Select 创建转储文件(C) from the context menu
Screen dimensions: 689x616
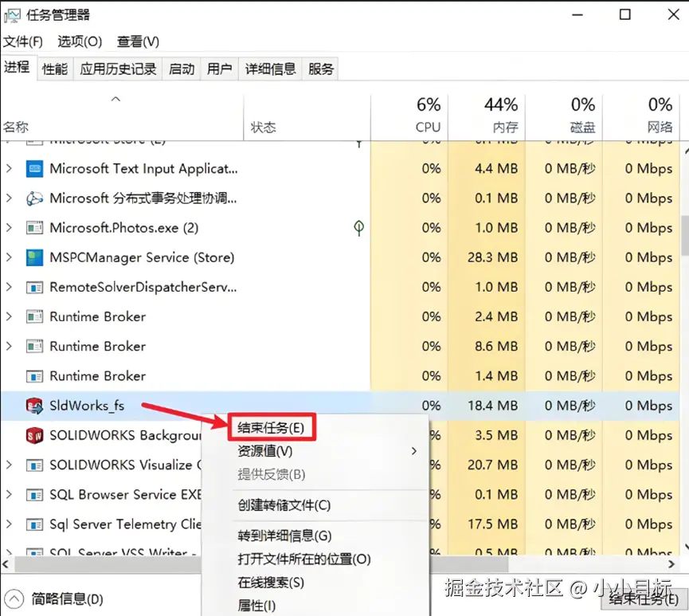tap(284, 505)
